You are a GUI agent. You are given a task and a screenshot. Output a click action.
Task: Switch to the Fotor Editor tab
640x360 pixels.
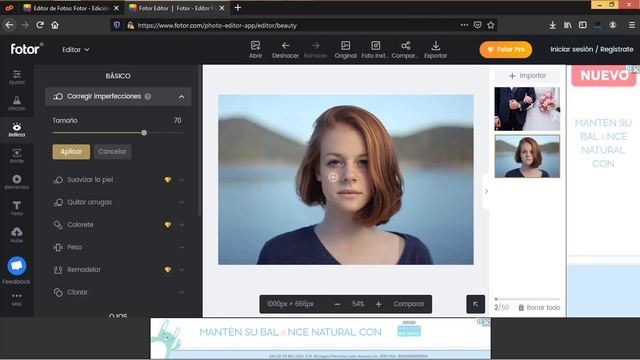pos(176,8)
